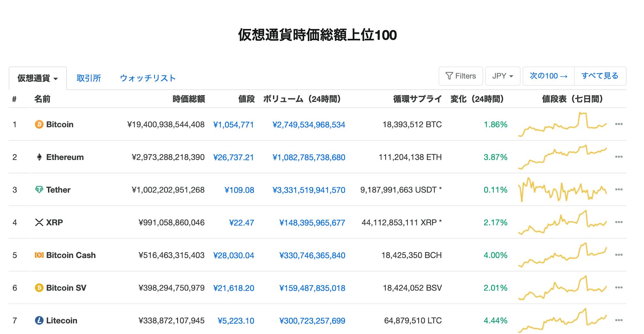Click the すべて見る button
The width and height of the screenshot is (644, 334).
pyautogui.click(x=600, y=76)
